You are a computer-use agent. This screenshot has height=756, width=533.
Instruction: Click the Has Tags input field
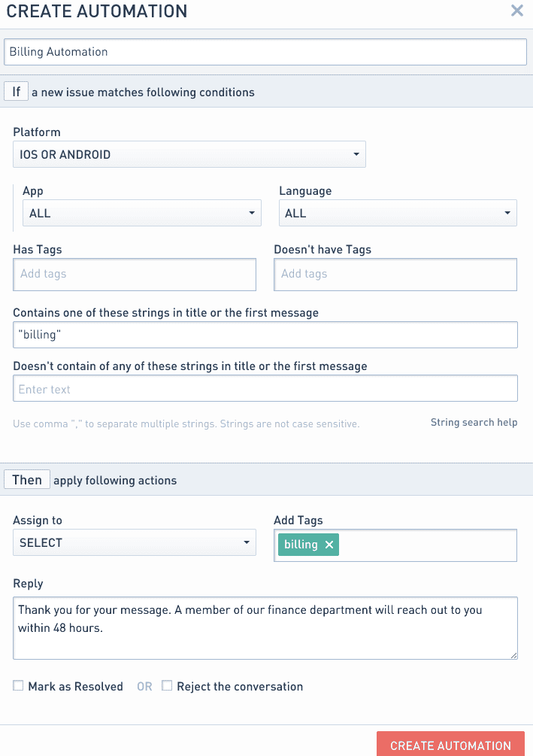coord(134,275)
